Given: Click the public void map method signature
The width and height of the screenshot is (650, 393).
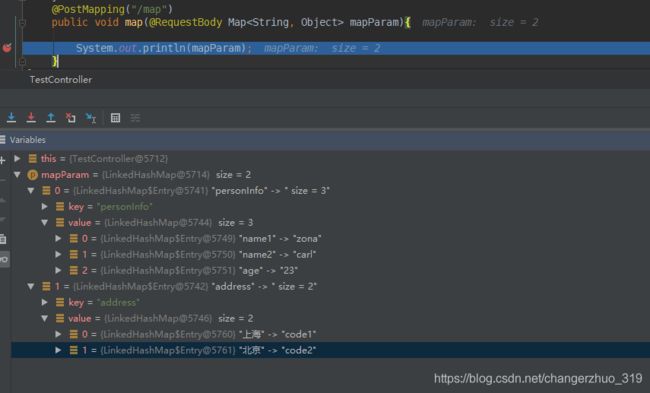Looking at the screenshot, I should (x=231, y=22).
